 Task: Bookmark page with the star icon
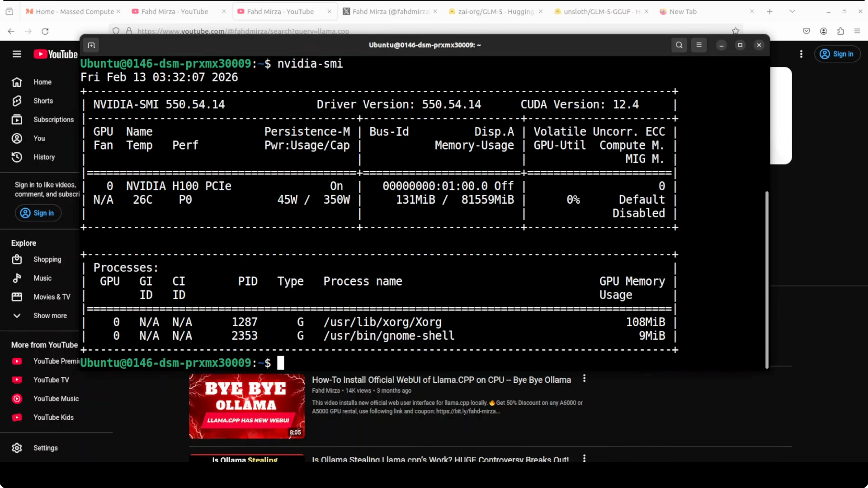735,31
